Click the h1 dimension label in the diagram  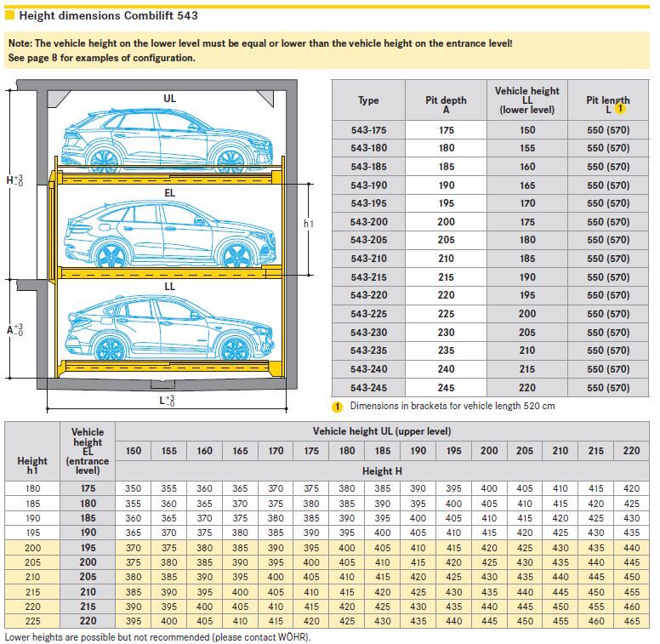(309, 223)
